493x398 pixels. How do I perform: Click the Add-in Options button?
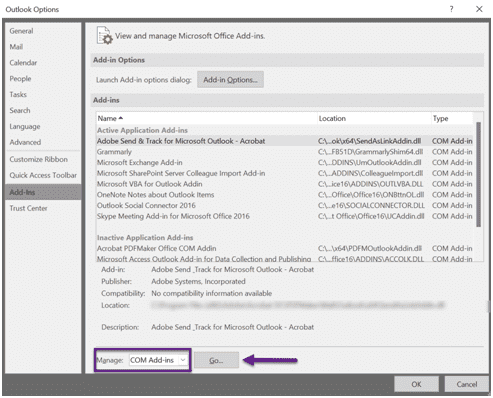(230, 80)
